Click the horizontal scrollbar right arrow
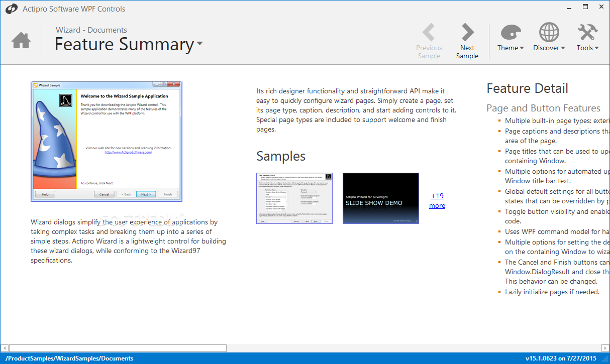Image resolution: width=610 pixels, height=364 pixels. point(605,348)
